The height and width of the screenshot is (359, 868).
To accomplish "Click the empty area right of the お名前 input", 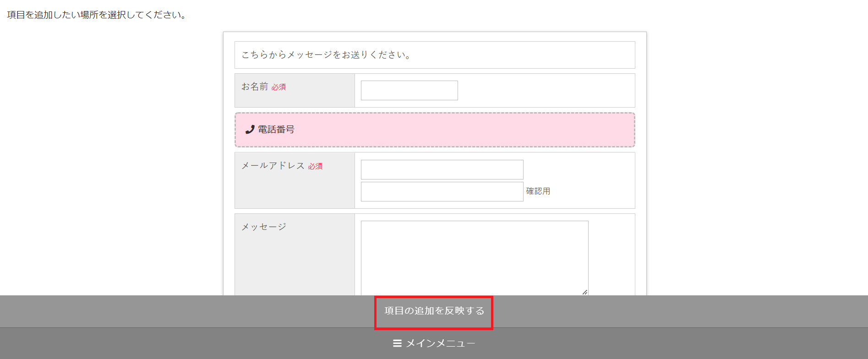I will (545, 91).
